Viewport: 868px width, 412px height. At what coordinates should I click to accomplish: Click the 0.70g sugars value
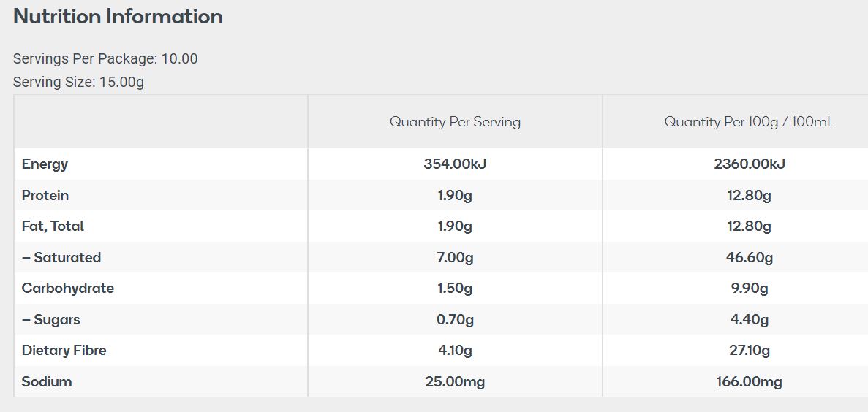click(x=455, y=320)
